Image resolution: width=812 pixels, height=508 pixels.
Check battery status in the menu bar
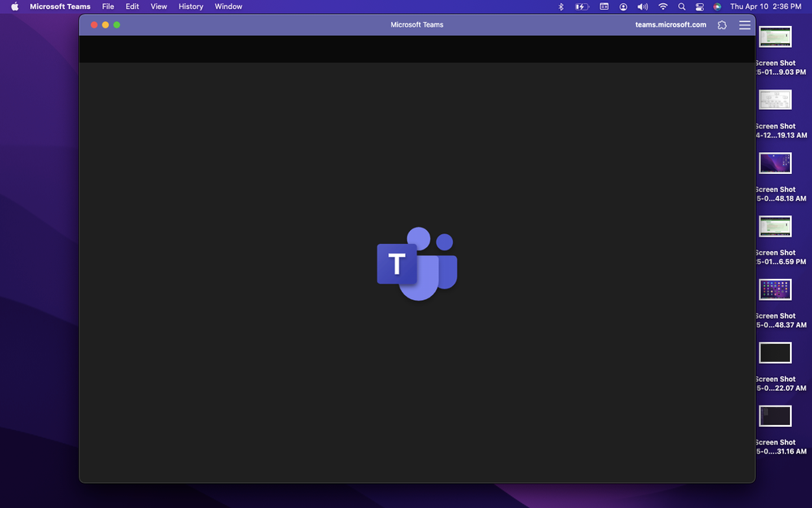(581, 7)
